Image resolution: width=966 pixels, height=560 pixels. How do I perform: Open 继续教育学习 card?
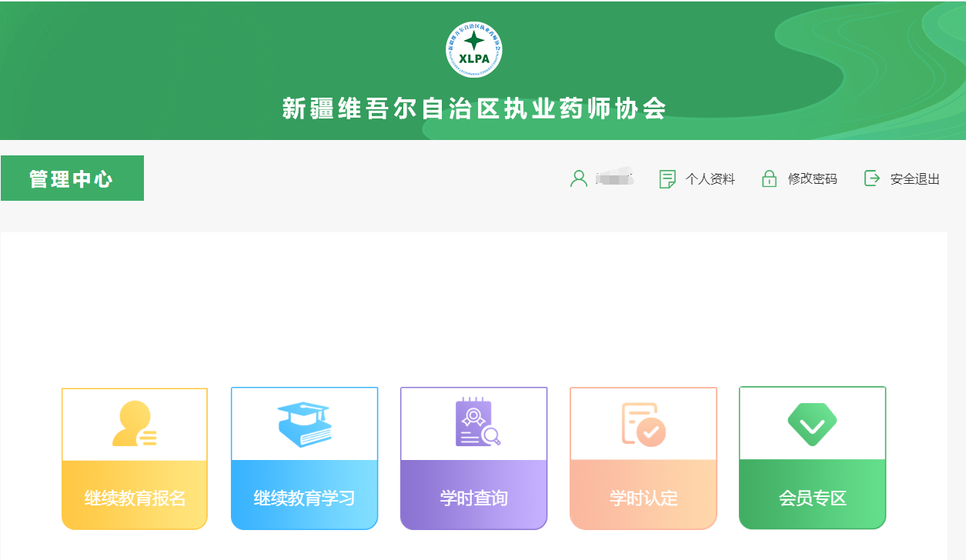click(x=304, y=459)
